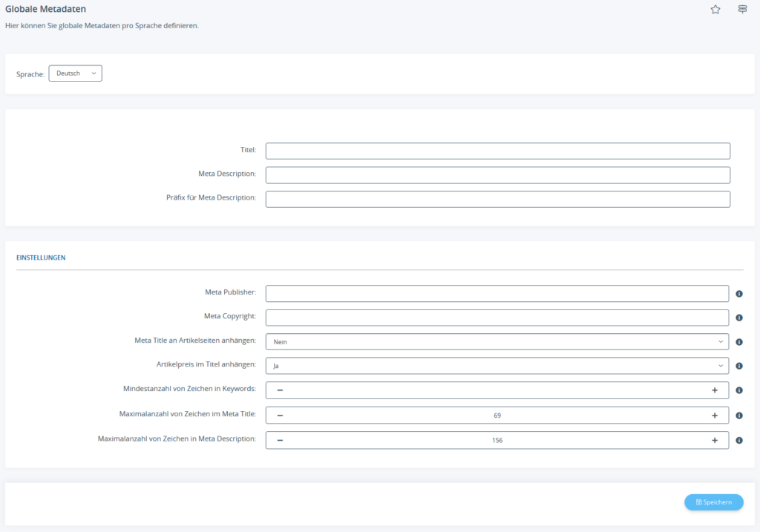Screen dimensions: 760x532
Task: Click the Meta Publisher input field
Action: tap(497, 294)
